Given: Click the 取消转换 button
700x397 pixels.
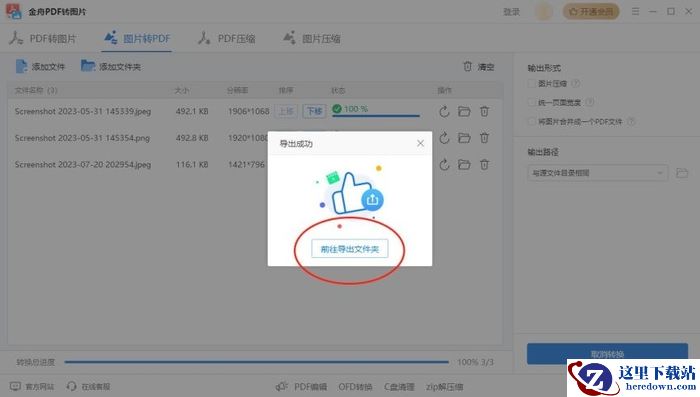Looking at the screenshot, I should pyautogui.click(x=607, y=354).
